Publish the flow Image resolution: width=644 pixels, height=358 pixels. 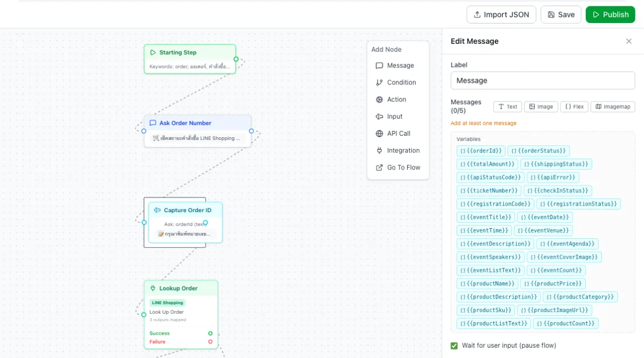click(x=610, y=14)
